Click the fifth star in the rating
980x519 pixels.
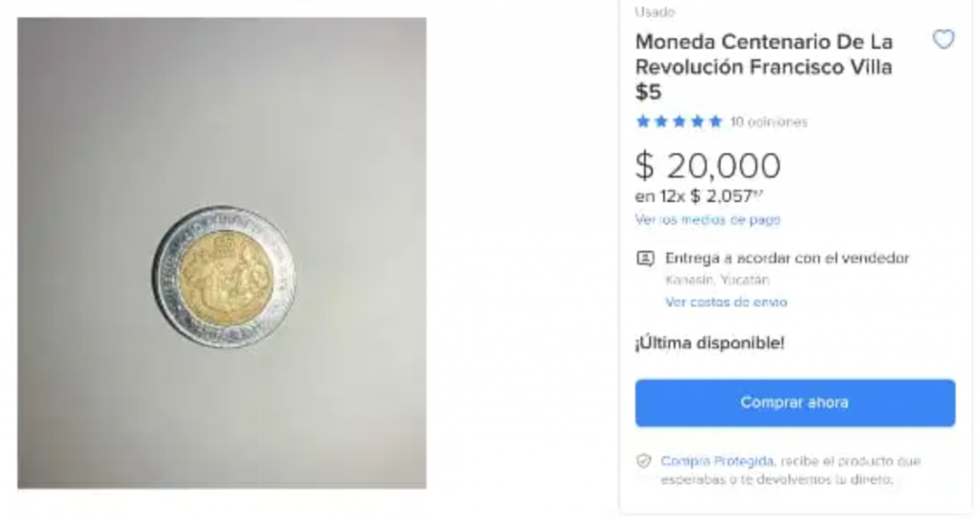pyautogui.click(x=715, y=122)
